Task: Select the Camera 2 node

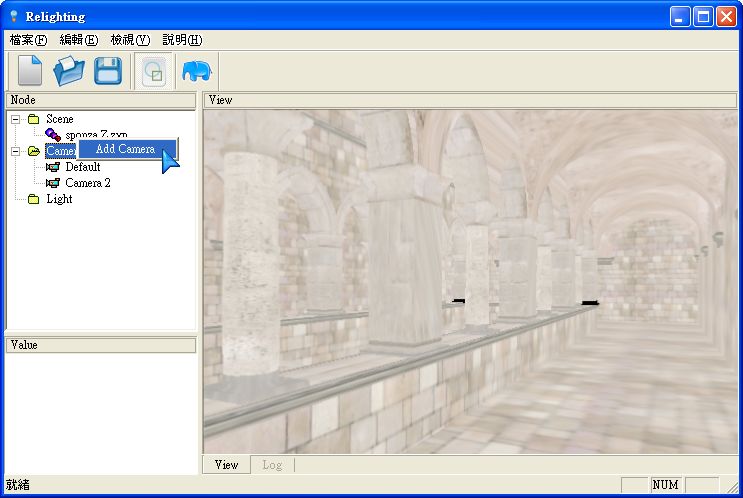Action: 88,183
